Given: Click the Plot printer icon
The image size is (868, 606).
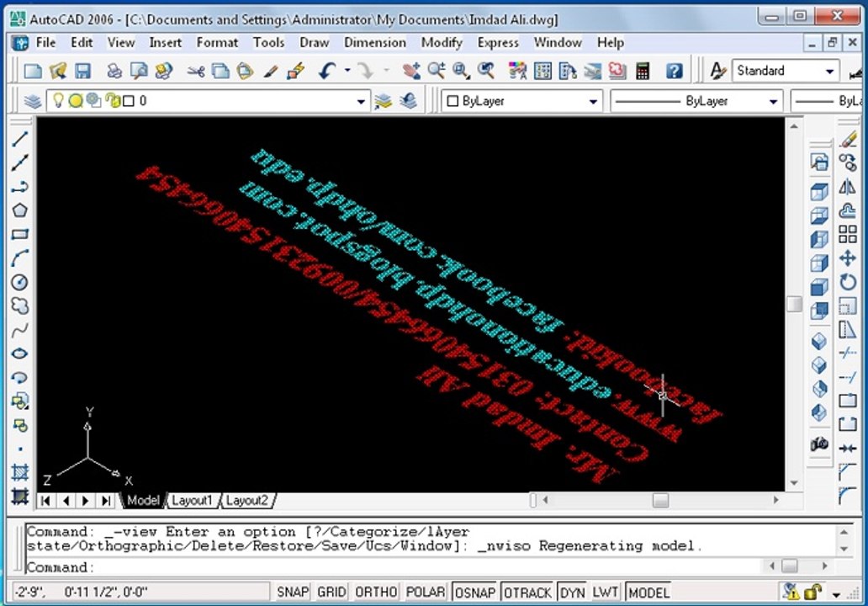Looking at the screenshot, I should click(x=114, y=71).
